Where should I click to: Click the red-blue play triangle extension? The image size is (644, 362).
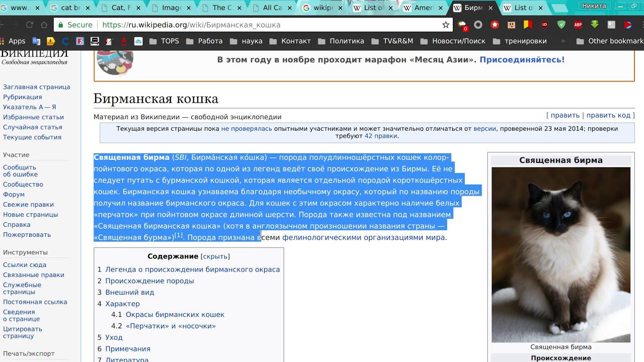point(628,25)
